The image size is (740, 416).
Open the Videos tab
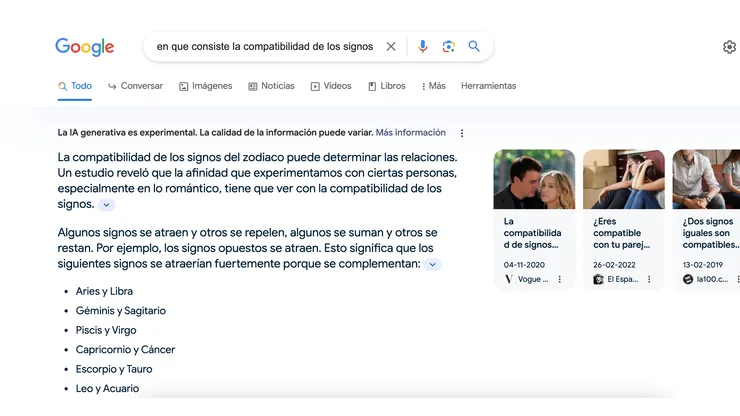[x=331, y=86]
